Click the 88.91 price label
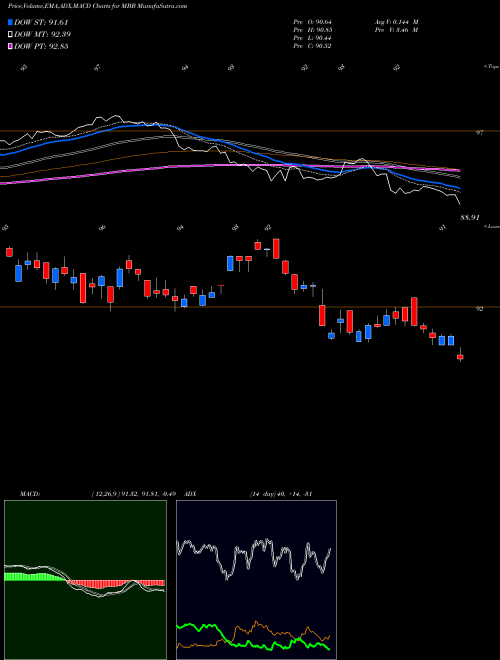500x660 pixels. (x=470, y=218)
